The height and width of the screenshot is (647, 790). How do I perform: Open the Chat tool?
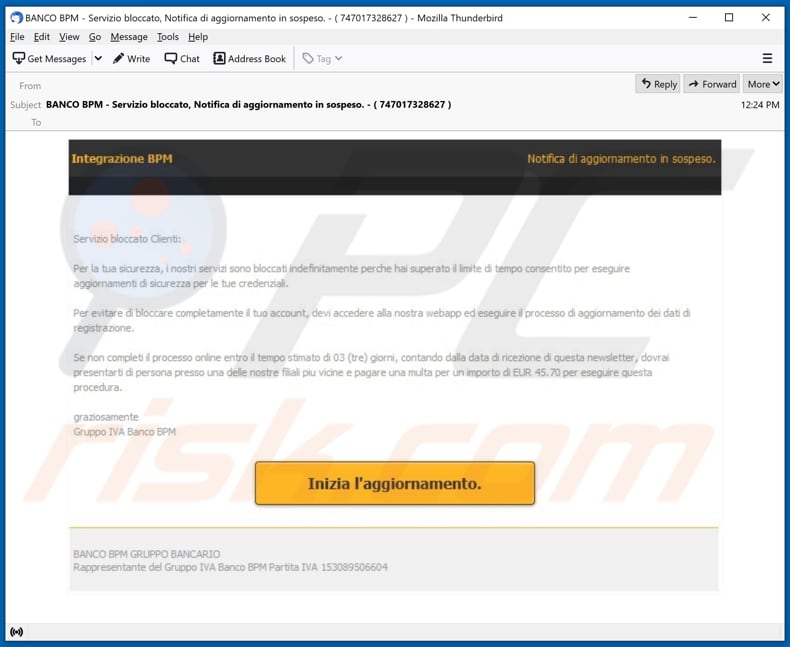182,58
